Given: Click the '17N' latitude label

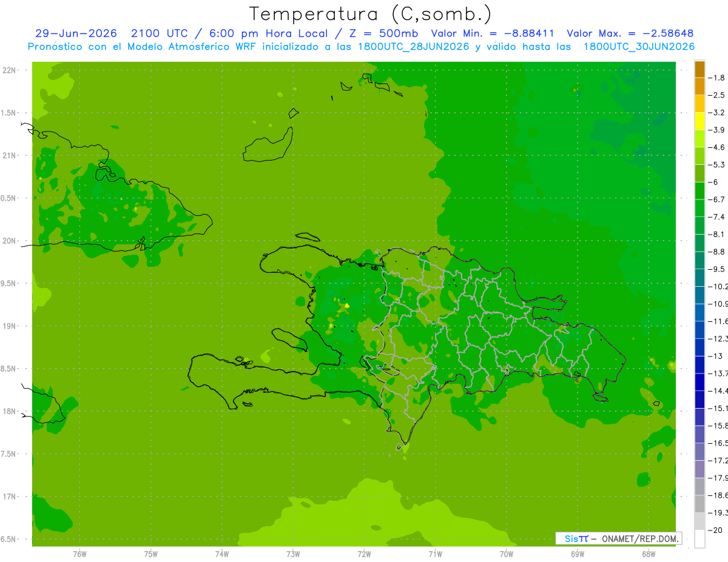Looking at the screenshot, I should pyautogui.click(x=9, y=497).
